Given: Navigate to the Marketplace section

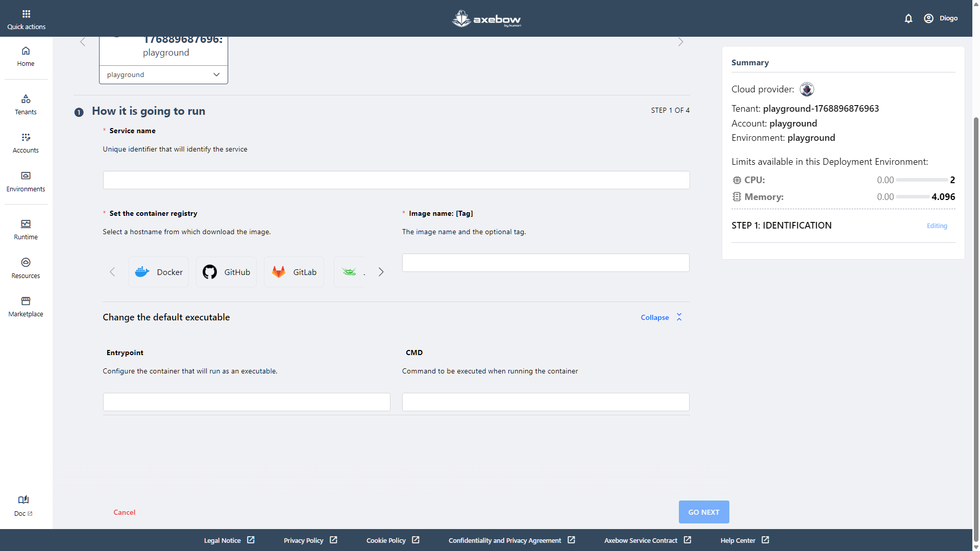Looking at the screenshot, I should (26, 307).
